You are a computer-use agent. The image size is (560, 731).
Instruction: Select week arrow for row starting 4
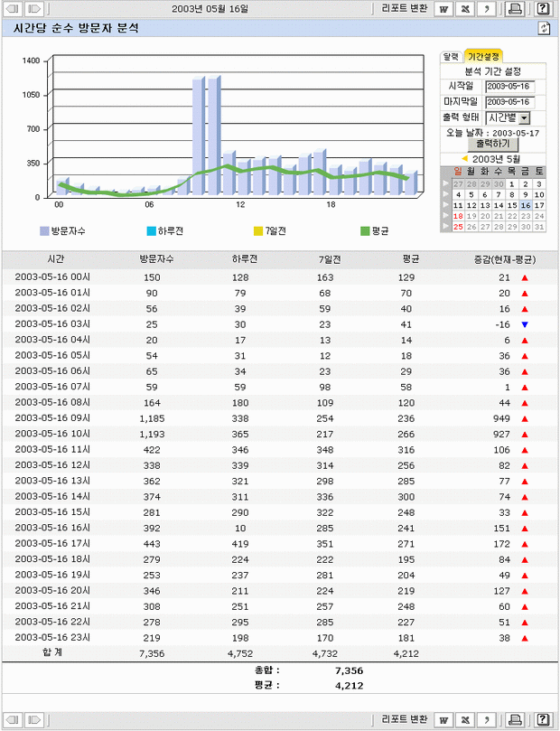[x=446, y=194]
